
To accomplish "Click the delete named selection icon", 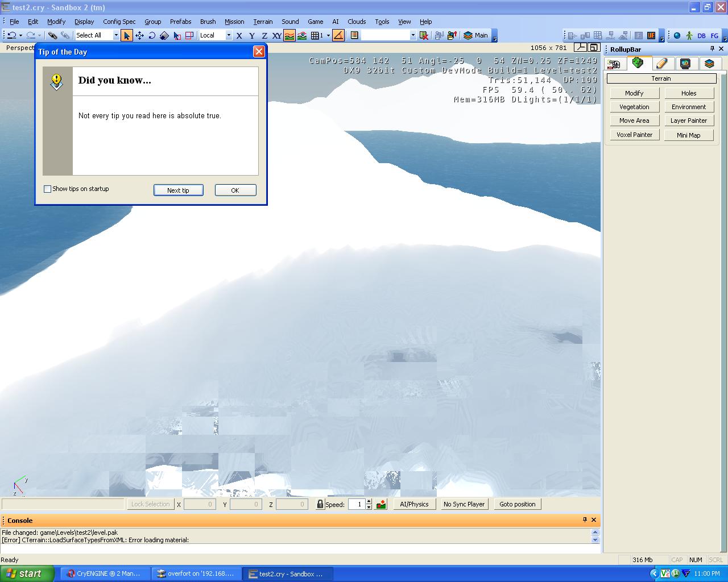I will 424,35.
